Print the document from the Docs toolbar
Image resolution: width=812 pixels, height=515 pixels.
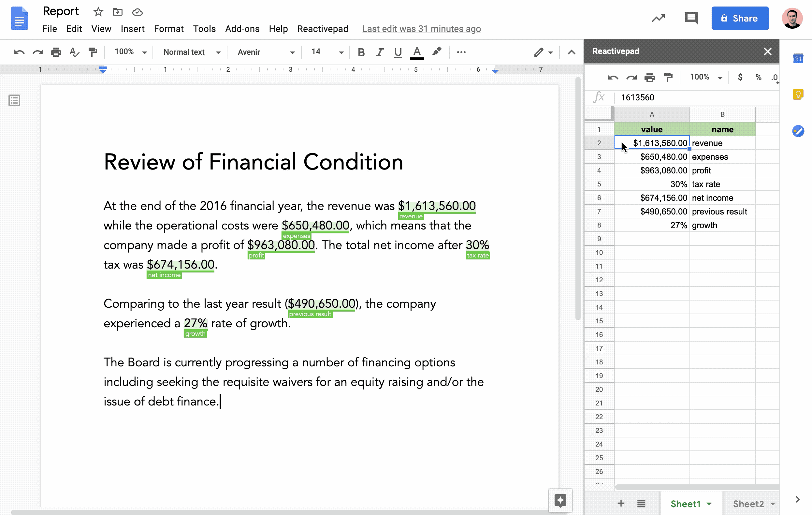(x=56, y=52)
